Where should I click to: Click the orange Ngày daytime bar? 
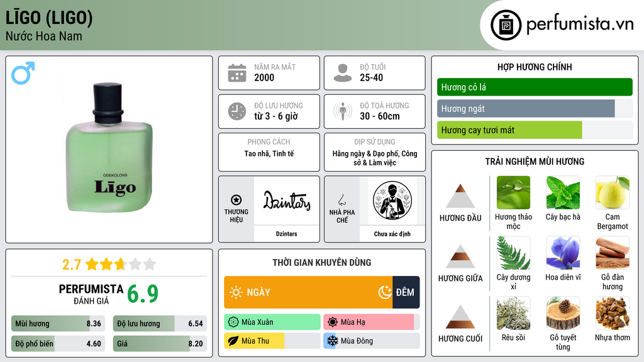click(308, 292)
